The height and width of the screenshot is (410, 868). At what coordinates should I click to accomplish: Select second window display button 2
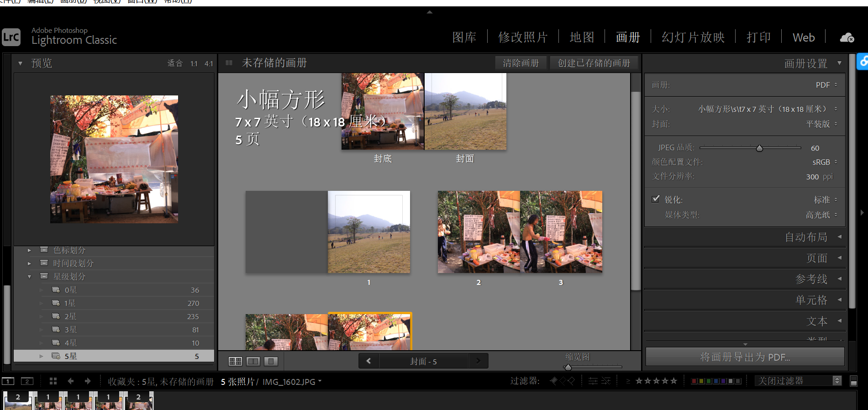(27, 381)
